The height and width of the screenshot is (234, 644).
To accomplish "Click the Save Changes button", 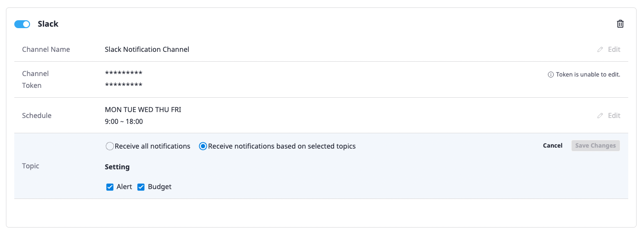I will [x=596, y=146].
